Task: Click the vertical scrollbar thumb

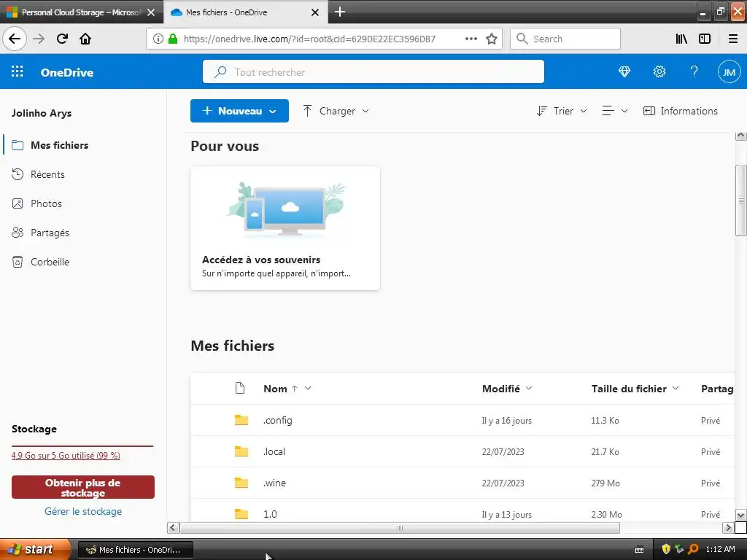Action: pos(741,200)
